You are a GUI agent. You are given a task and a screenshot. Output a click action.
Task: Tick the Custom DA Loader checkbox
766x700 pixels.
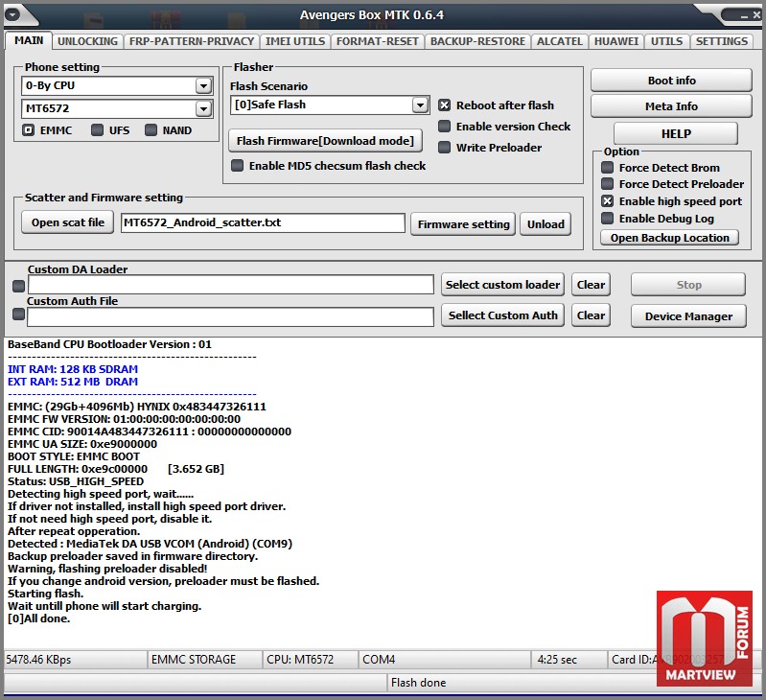18,287
